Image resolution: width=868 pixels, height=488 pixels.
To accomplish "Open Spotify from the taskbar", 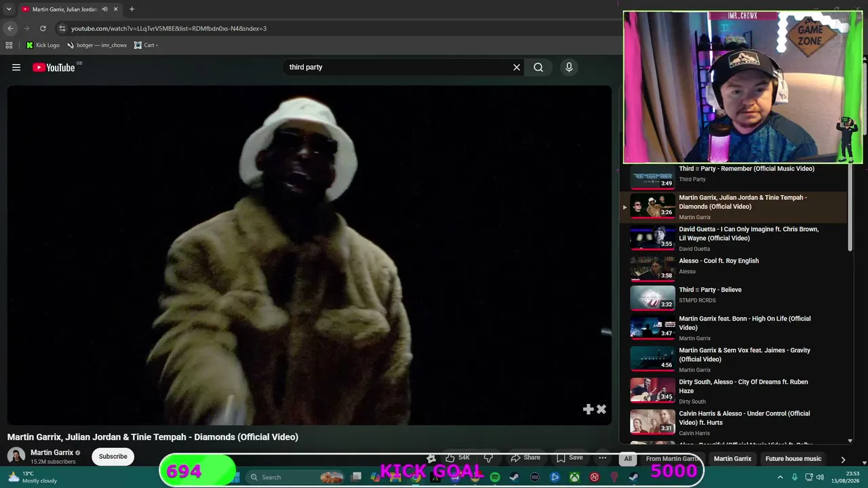I will tap(495, 477).
